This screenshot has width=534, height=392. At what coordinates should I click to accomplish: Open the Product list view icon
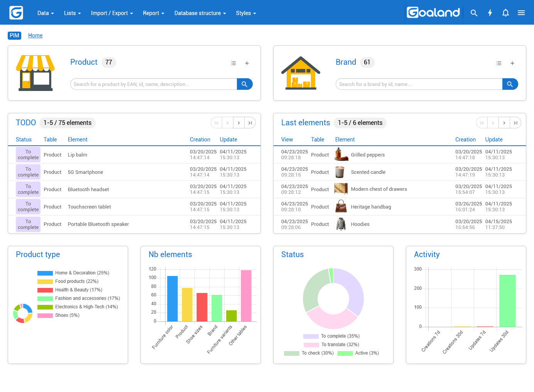coord(233,63)
